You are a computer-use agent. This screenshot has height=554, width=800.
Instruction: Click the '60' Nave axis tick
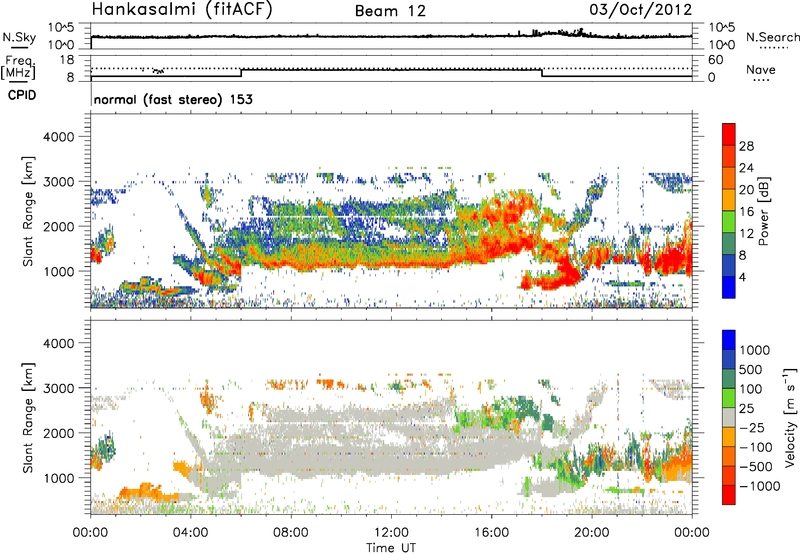pyautogui.click(x=715, y=60)
